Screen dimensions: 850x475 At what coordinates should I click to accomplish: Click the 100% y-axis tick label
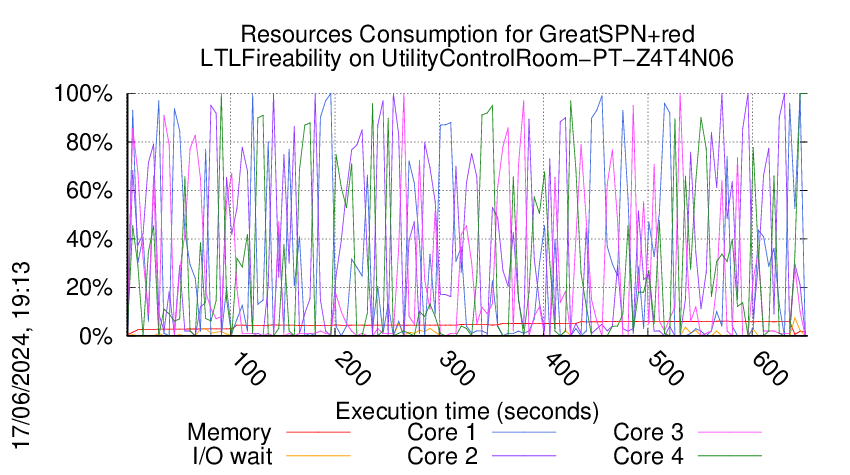point(83,94)
